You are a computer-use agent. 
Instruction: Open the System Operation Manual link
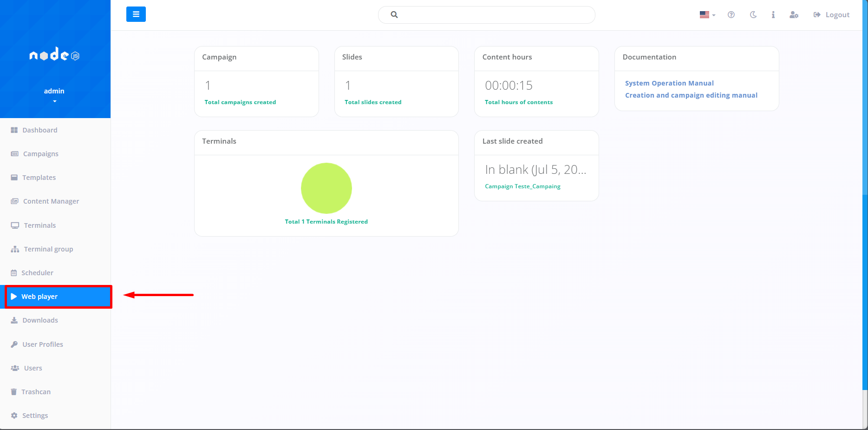point(669,83)
